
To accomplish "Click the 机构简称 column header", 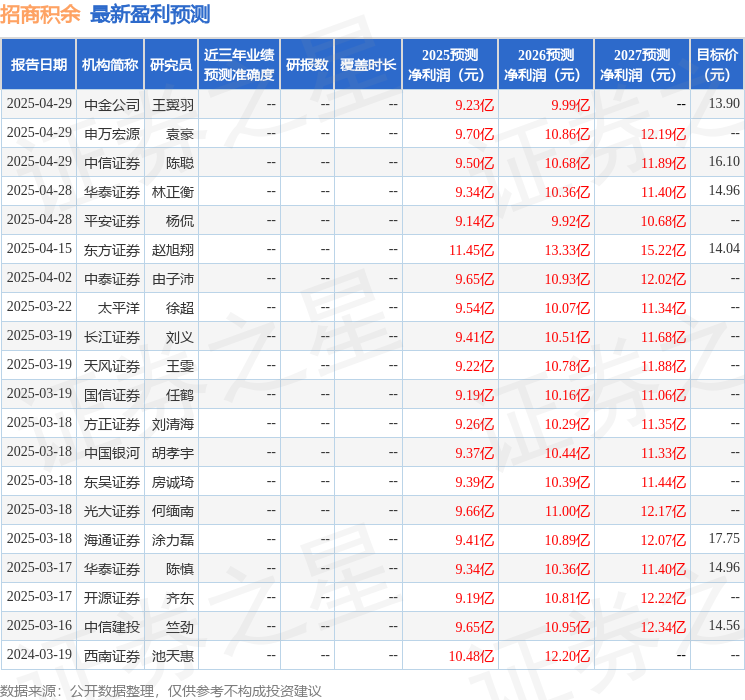I will pyautogui.click(x=110, y=65).
